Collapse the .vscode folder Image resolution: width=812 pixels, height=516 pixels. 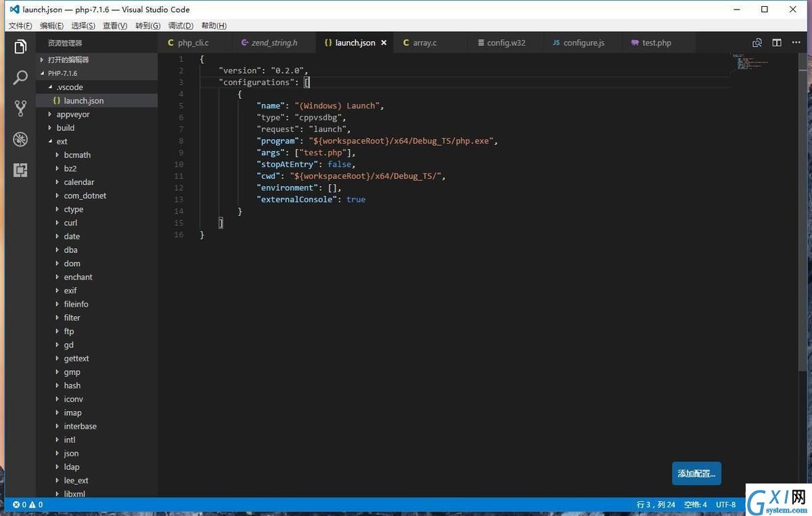(x=97, y=87)
